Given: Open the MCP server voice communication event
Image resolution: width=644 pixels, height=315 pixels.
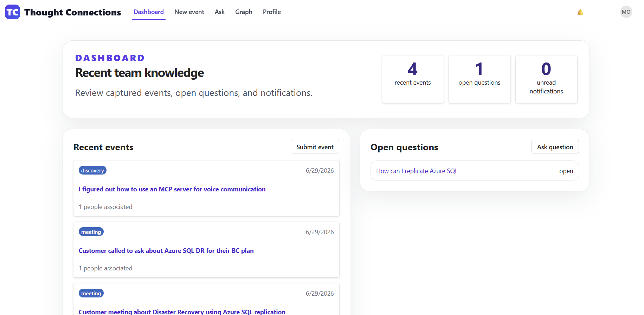Looking at the screenshot, I should point(172,189).
